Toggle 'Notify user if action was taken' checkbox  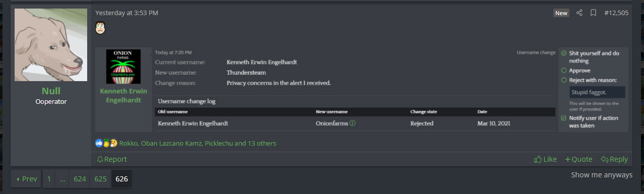click(564, 118)
